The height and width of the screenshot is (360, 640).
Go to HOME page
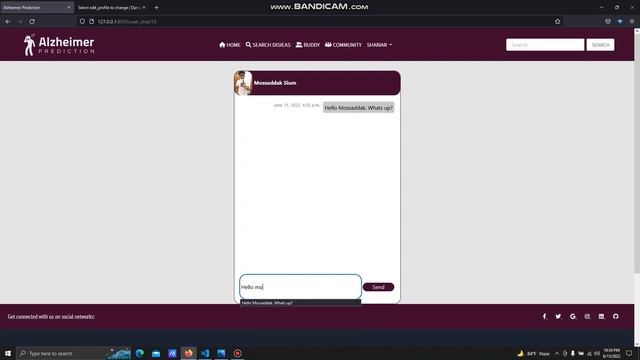click(x=229, y=45)
